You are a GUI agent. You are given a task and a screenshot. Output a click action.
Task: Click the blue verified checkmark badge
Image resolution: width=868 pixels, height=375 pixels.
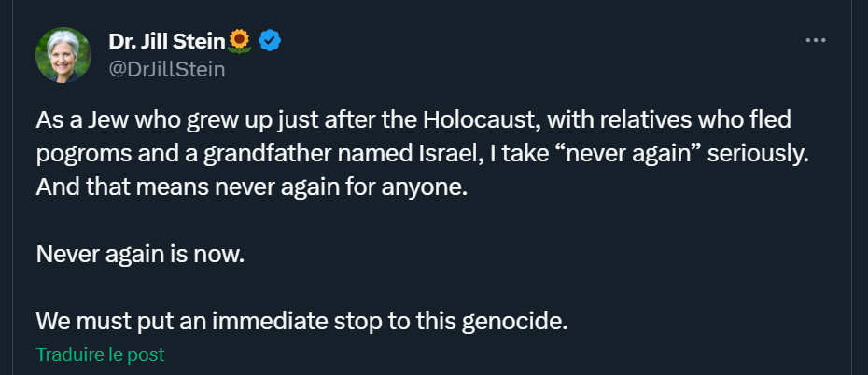tap(271, 40)
